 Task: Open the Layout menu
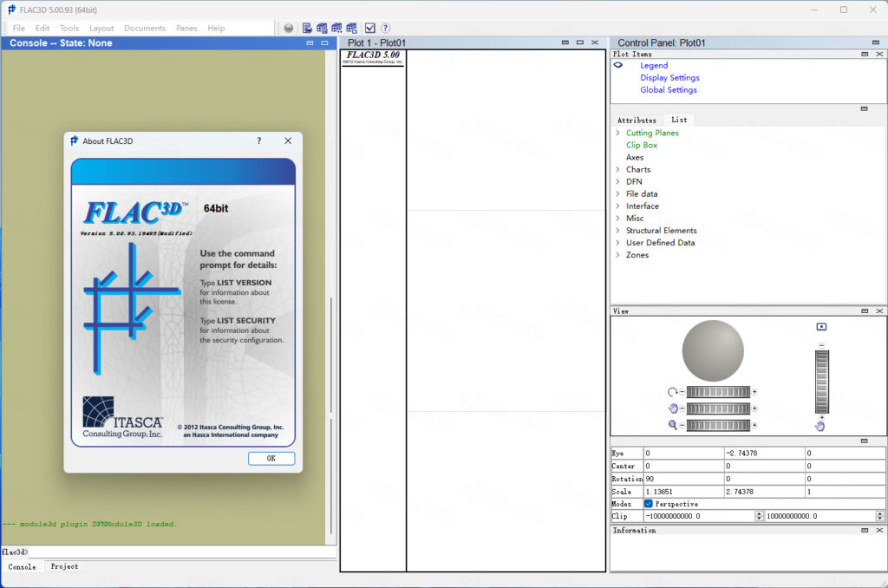[x=101, y=28]
